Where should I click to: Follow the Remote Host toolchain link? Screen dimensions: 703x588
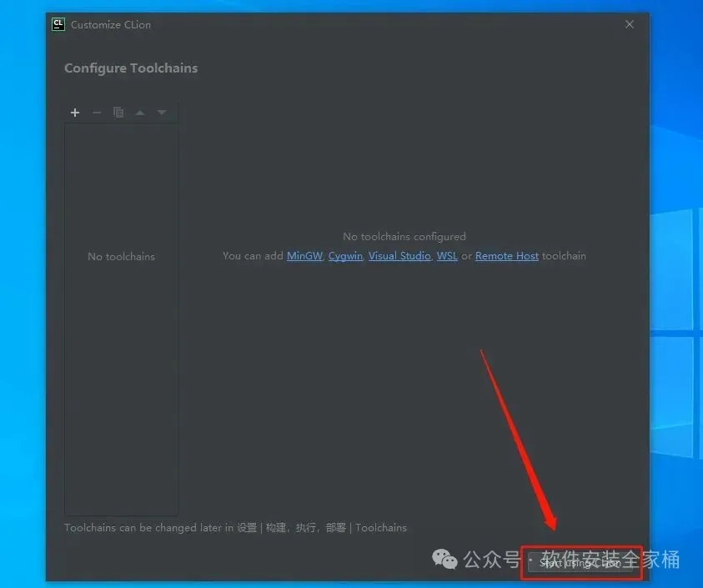[x=507, y=256]
